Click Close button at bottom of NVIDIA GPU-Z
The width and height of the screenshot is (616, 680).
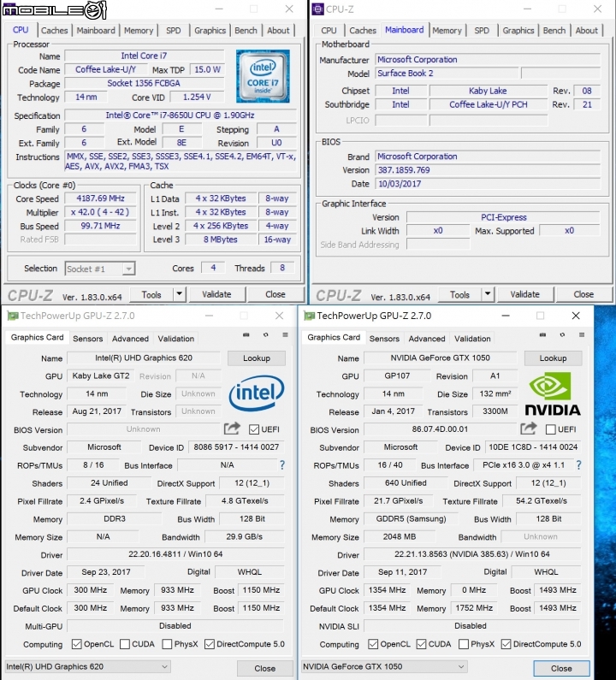561,668
